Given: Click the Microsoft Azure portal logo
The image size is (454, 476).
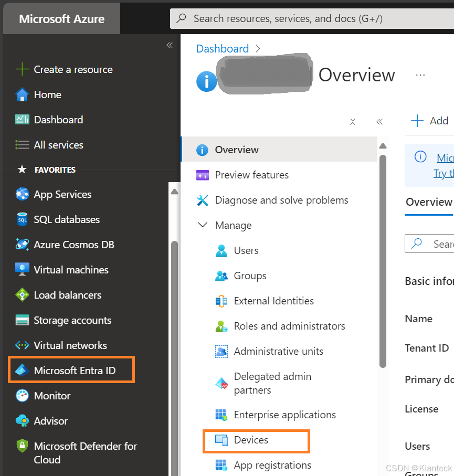Looking at the screenshot, I should [61, 19].
